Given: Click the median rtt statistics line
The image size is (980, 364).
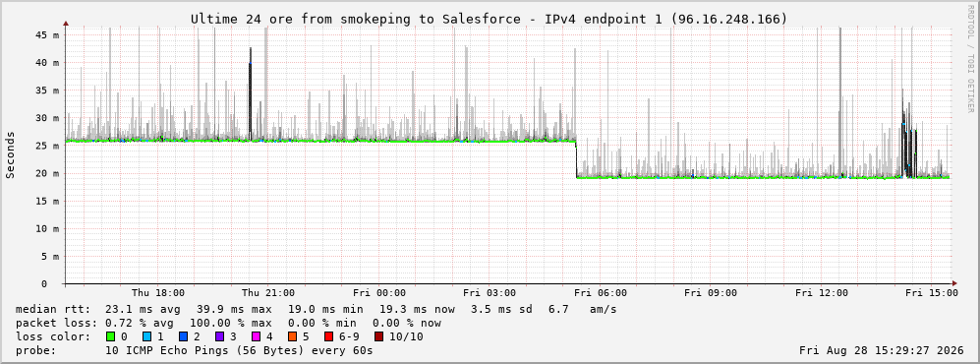Looking at the screenshot, I should pyautogui.click(x=316, y=309).
